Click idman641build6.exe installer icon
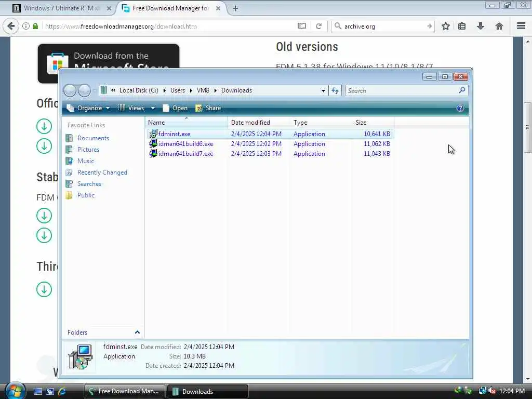Screen dimensions: 532x399 pos(153,143)
